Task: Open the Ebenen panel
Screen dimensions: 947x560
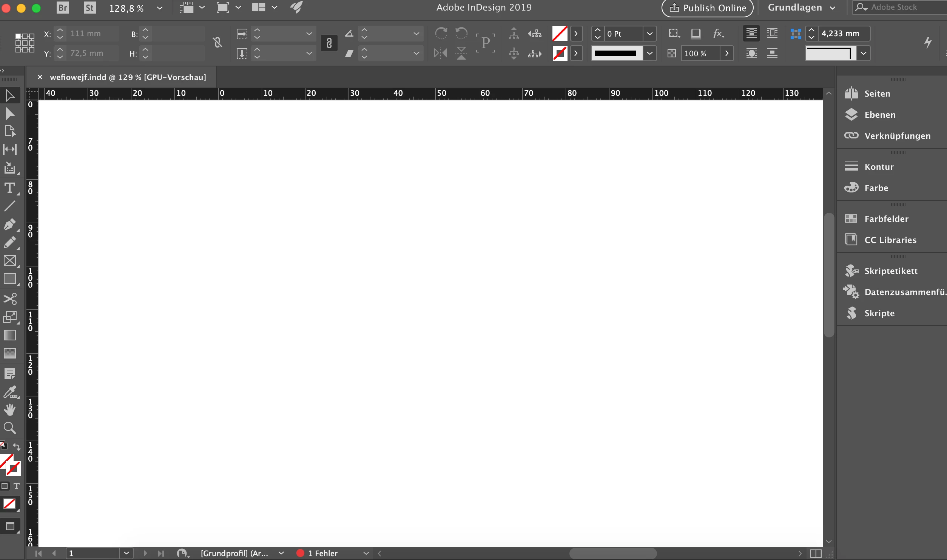Action: tap(880, 115)
